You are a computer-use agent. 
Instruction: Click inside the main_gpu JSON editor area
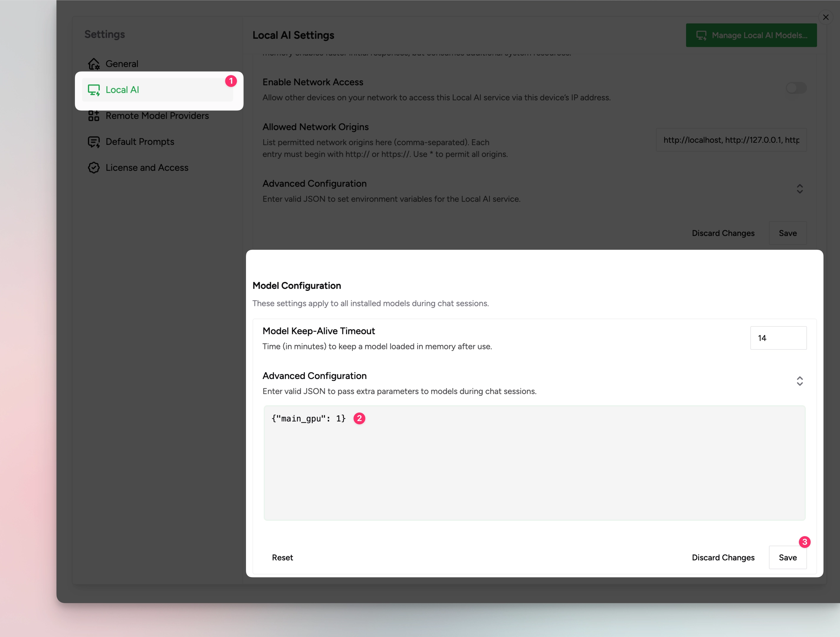click(x=534, y=463)
